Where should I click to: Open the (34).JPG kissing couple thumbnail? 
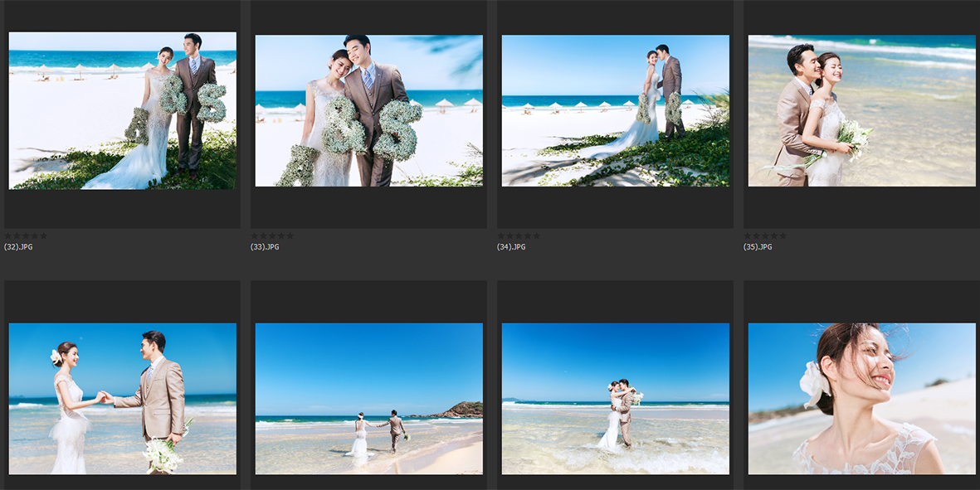615,110
